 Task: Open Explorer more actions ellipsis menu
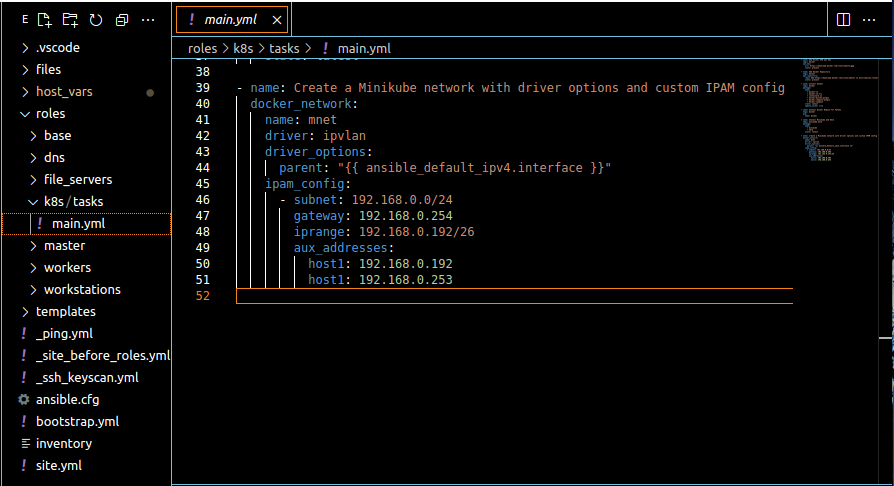pos(148,19)
